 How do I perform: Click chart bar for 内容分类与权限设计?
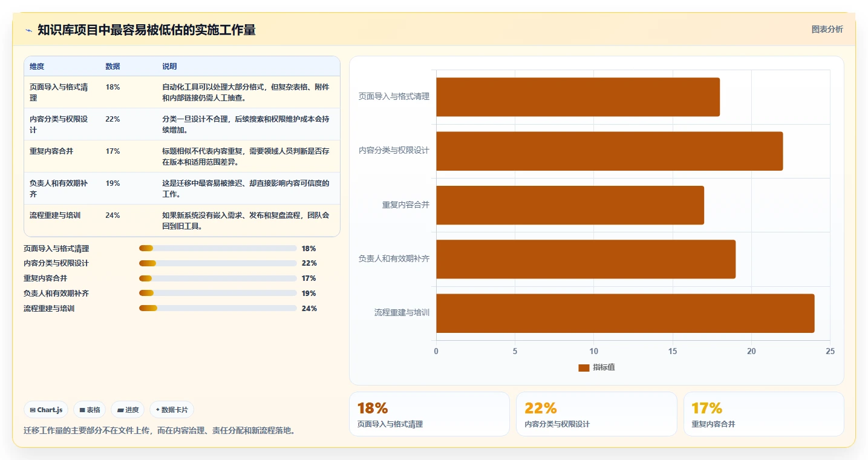point(609,151)
